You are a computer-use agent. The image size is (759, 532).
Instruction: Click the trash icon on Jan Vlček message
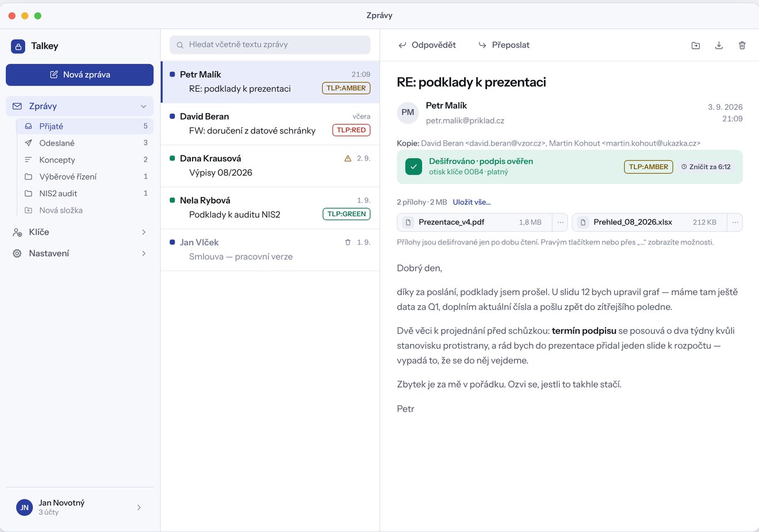coord(348,242)
